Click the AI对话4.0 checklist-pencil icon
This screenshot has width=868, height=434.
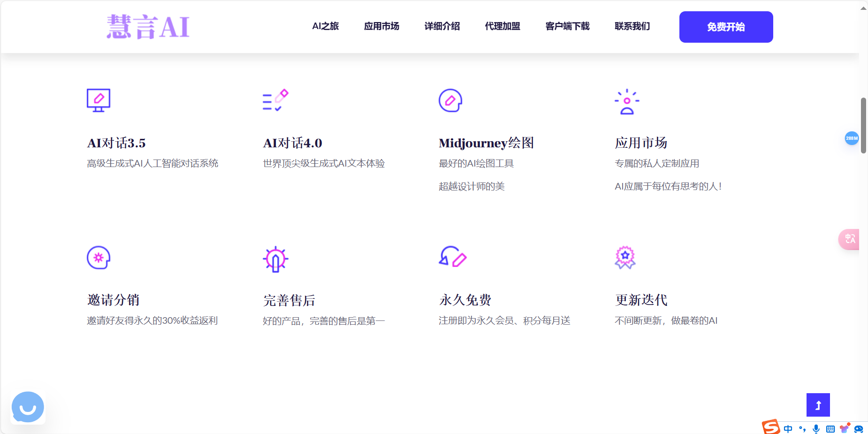pyautogui.click(x=275, y=99)
